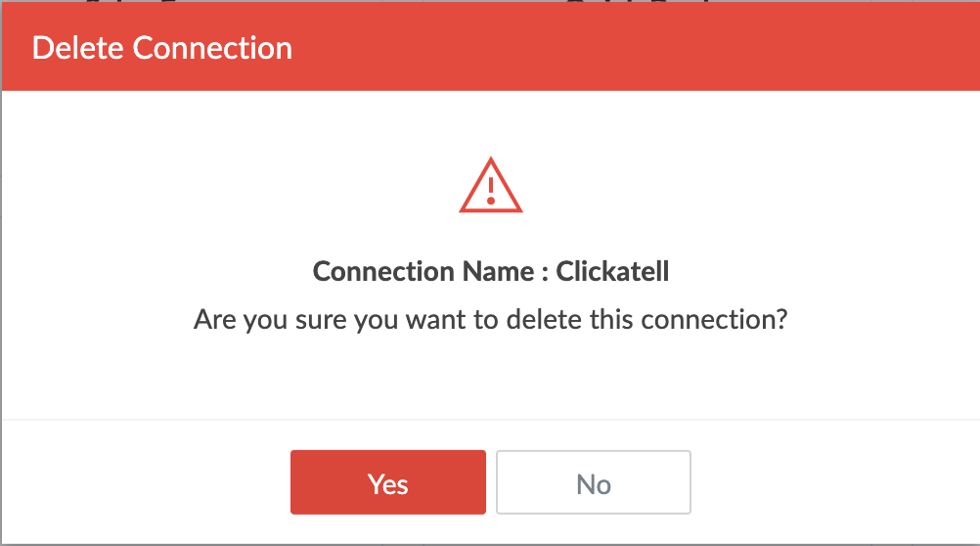Click the Clickatell connection name
980x546 pixels.
612,271
